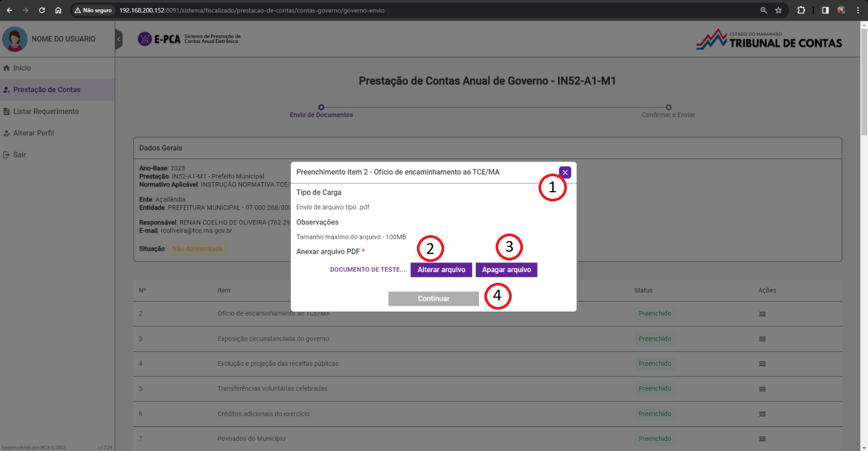
Task: Click the browser back arrow
Action: 9,10
